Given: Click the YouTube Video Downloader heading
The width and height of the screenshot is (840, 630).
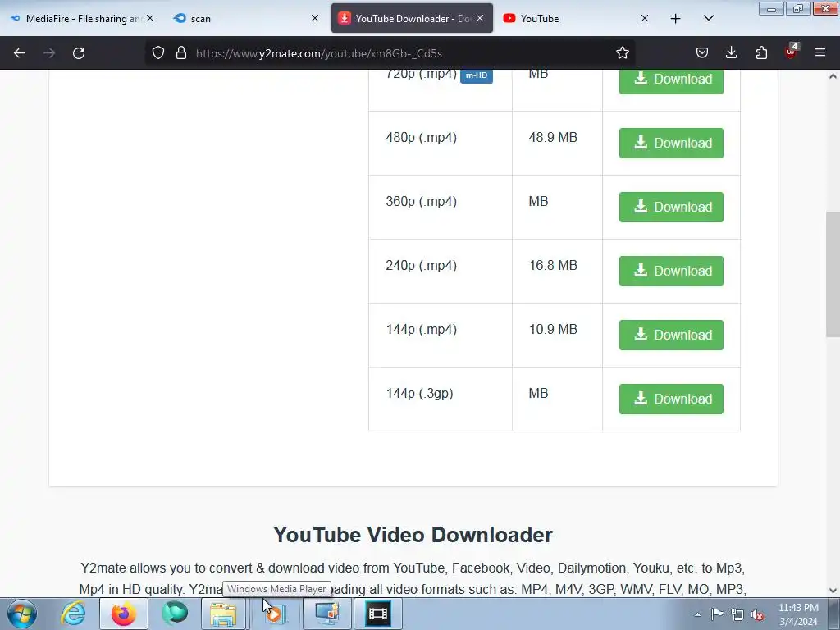Looking at the screenshot, I should pyautogui.click(x=413, y=535).
